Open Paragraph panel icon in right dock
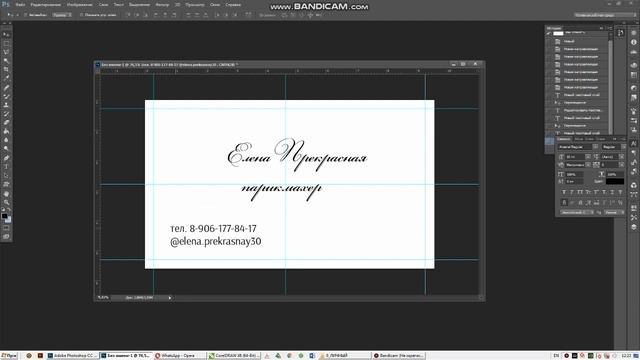Screen dimensions: 640x360 [x=633, y=153]
